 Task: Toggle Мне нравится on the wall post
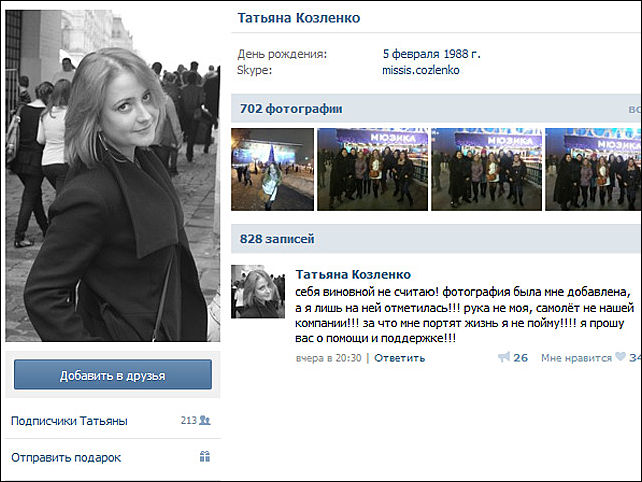coord(575,357)
